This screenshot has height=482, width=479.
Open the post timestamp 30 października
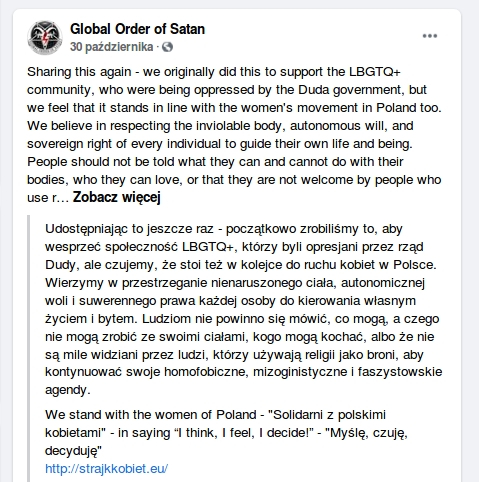click(x=111, y=47)
